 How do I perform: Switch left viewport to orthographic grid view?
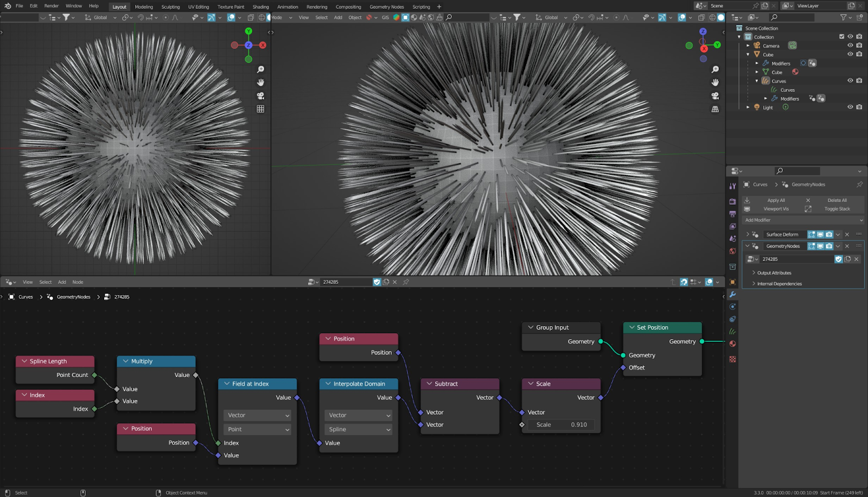260,109
